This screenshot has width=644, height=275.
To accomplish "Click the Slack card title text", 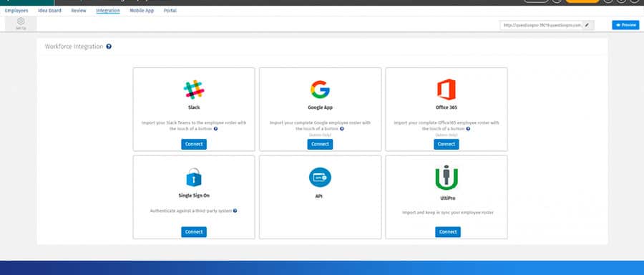I will (x=194, y=107).
